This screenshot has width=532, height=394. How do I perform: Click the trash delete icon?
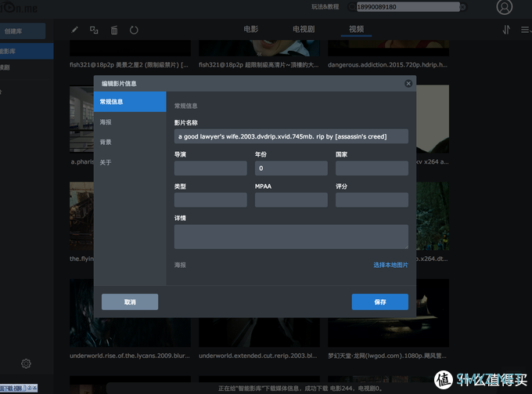(x=114, y=30)
